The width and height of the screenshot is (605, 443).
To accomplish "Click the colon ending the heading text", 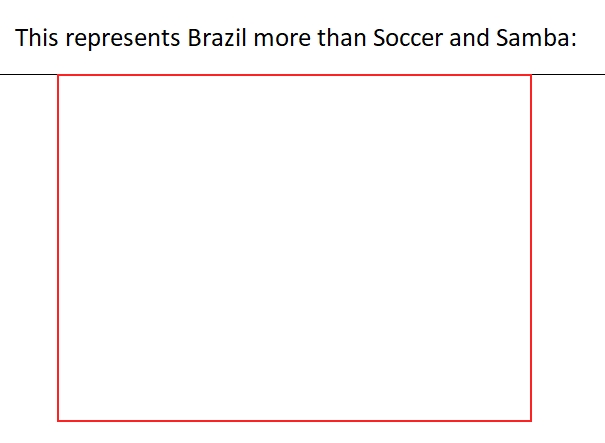I will pyautogui.click(x=574, y=40).
